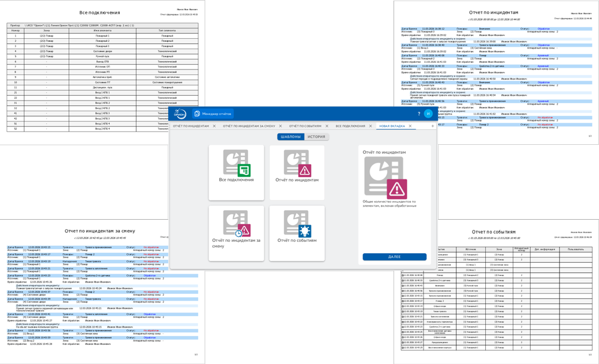This screenshot has width=599, height=364.
Task: Toggle to the История view
Action: tap(316, 137)
